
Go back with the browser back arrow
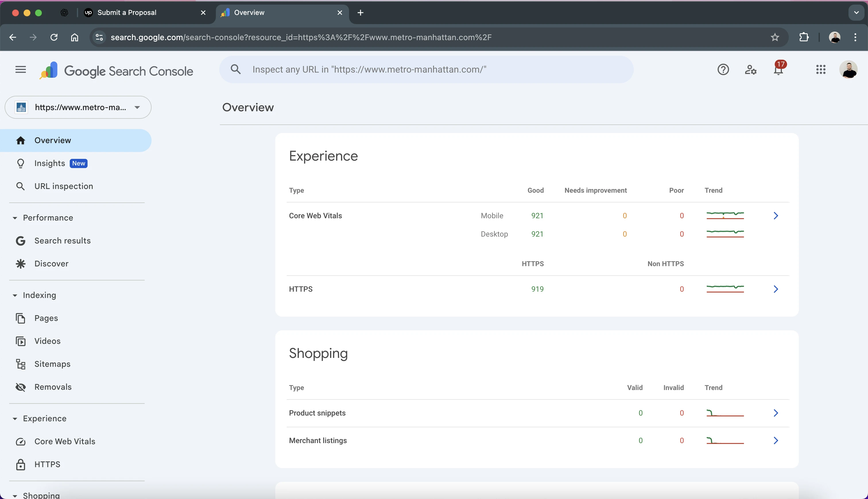point(13,37)
